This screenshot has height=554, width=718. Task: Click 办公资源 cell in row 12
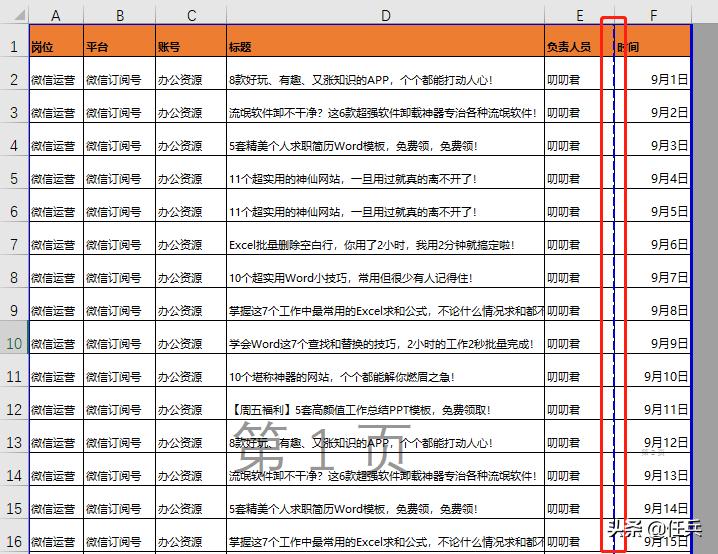pos(191,403)
